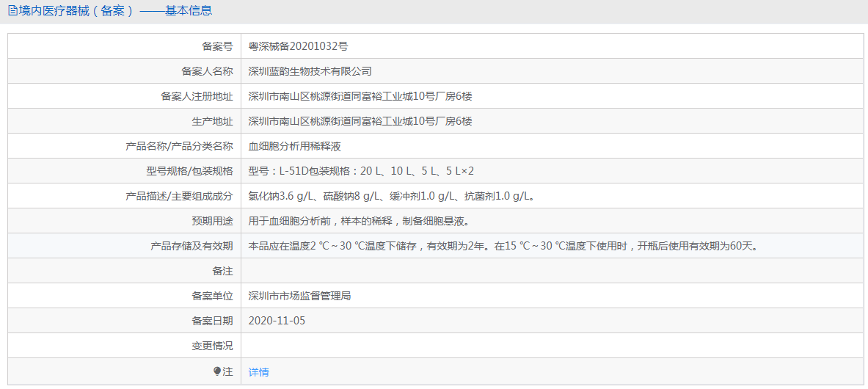Click the 备案日期 label
The image size is (868, 389).
[213, 321]
